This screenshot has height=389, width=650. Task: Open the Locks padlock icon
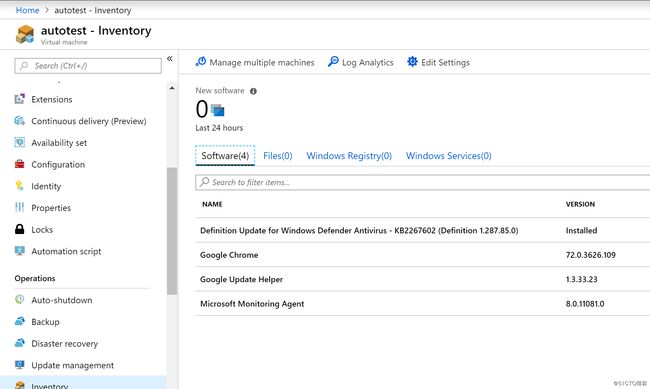(19, 229)
